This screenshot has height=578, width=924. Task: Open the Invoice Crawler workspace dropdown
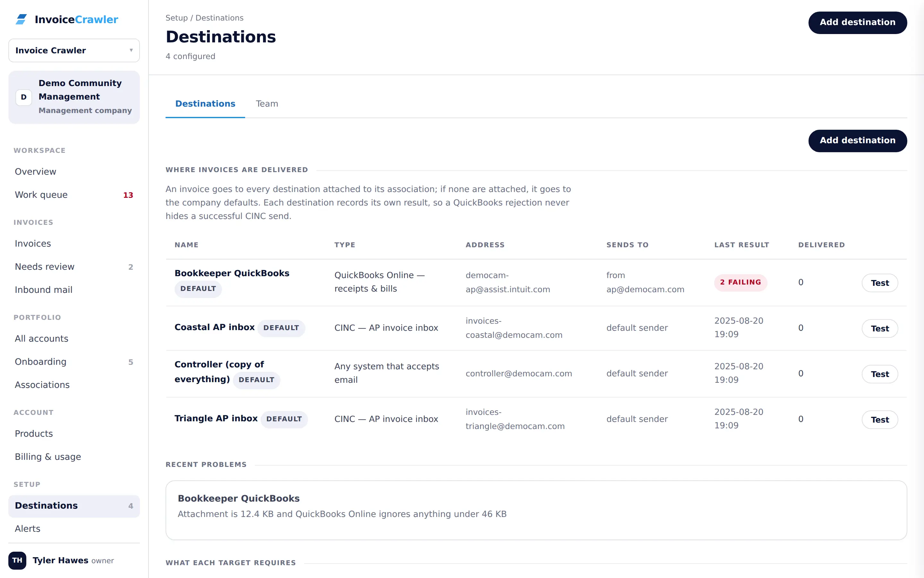74,50
